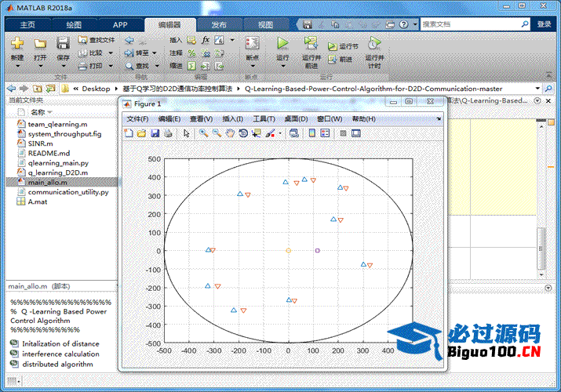This screenshot has height=392, width=561.
Task: Switch to the 绘图 (Plots) tab
Action: tap(74, 24)
